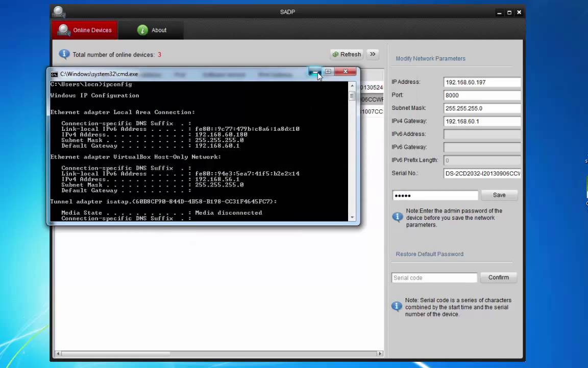The image size is (588, 368).
Task: Click right arrow of SADP horizontal scrollbar
Action: click(380, 353)
